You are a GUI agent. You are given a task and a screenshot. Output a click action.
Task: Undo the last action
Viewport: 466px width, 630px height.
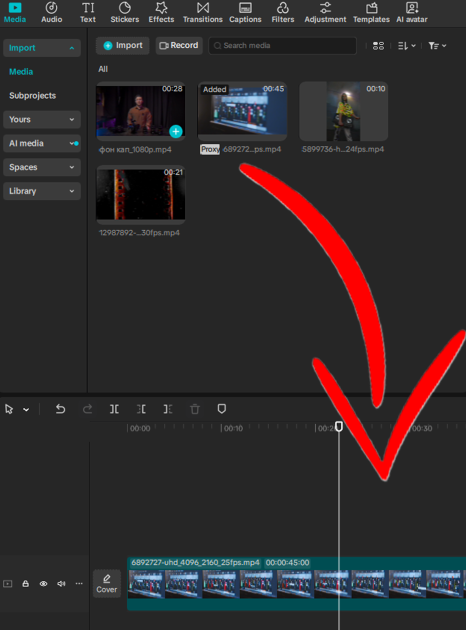pyautogui.click(x=60, y=409)
